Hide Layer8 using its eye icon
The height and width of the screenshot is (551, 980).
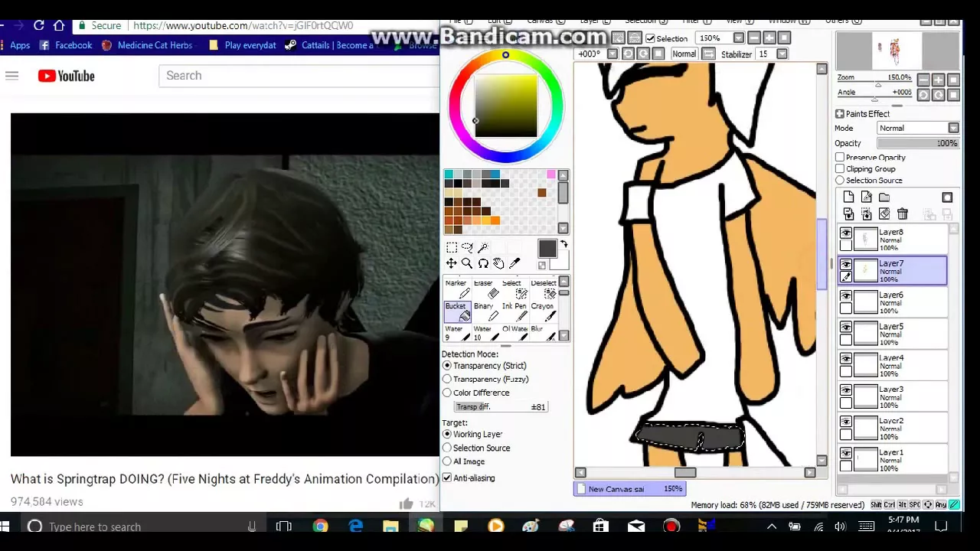coord(846,233)
